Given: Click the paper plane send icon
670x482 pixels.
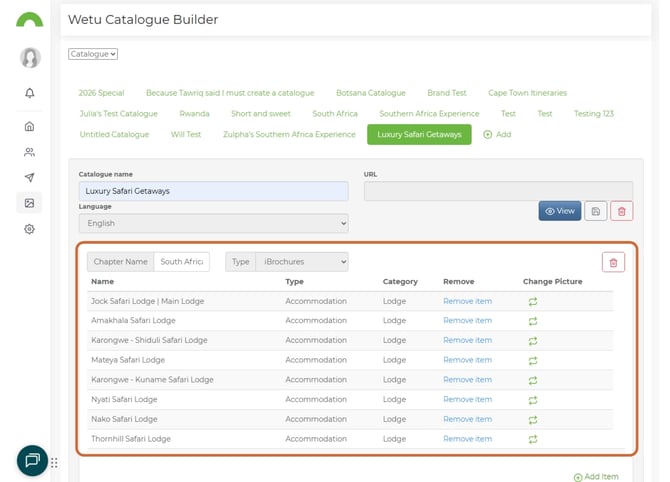Looking at the screenshot, I should point(30,178).
